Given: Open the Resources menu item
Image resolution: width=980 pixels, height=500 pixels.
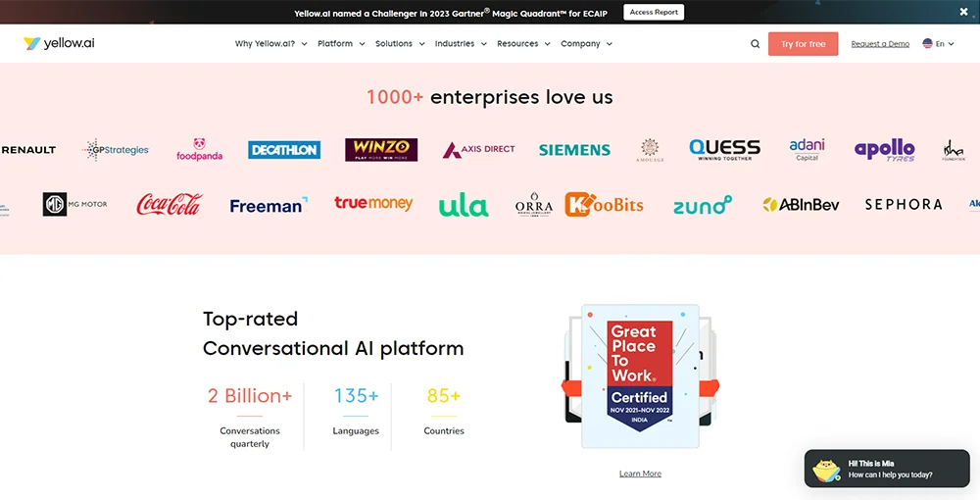Looking at the screenshot, I should coord(517,44).
